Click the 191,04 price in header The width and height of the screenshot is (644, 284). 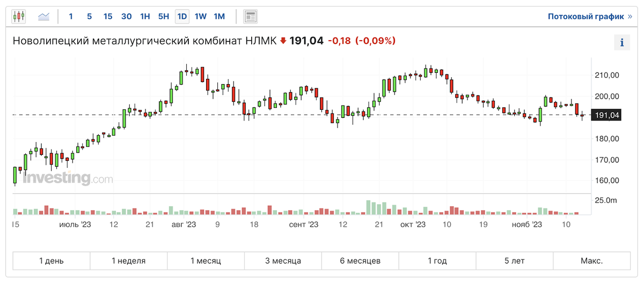[306, 41]
